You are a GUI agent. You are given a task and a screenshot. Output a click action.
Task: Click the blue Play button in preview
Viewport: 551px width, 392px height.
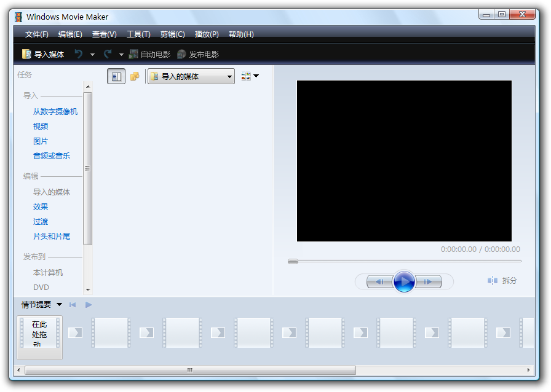point(404,281)
